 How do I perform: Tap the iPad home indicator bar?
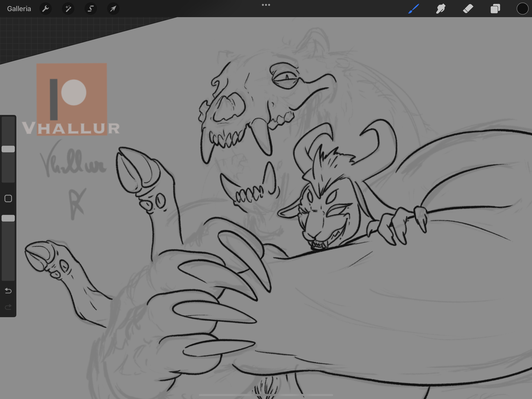[x=266, y=395]
